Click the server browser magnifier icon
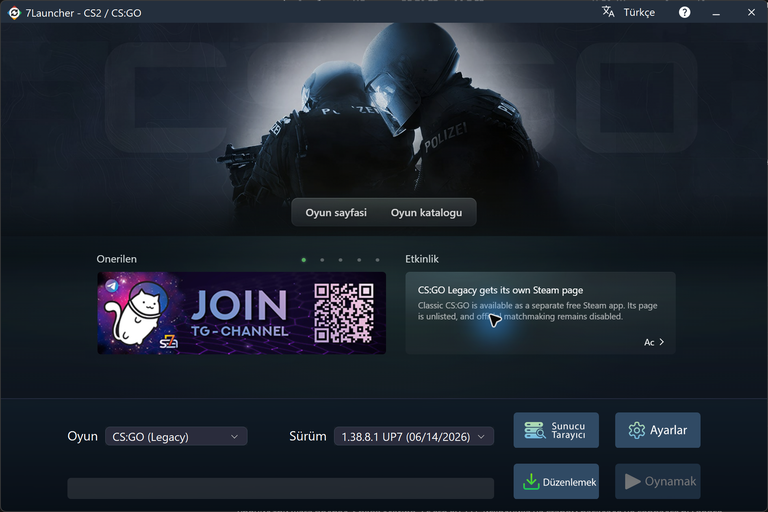768x512 pixels. coord(534,430)
